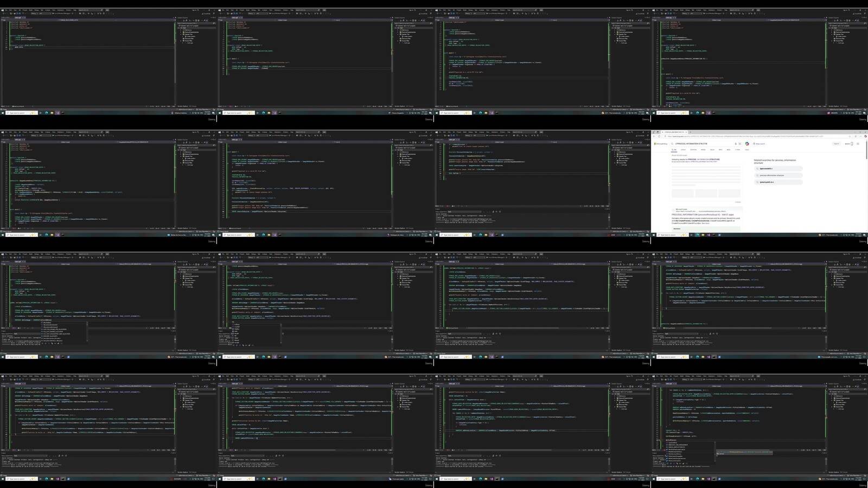This screenshot has width=868, height=488.
Task: Click the Microsoft Bing logo in the browser frame
Action: click(x=661, y=144)
